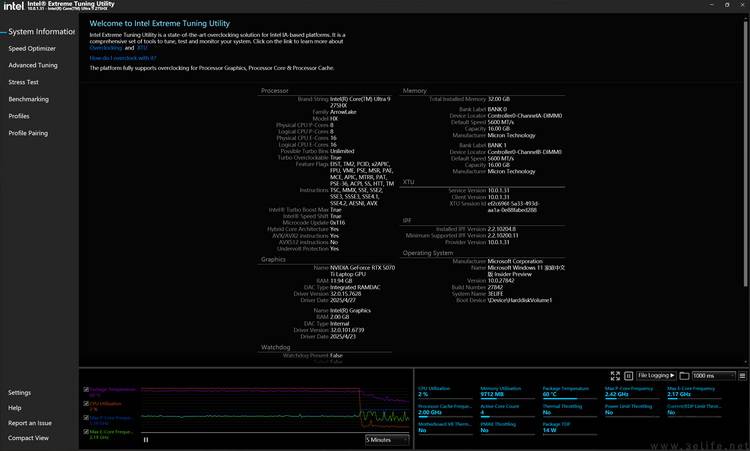Open Settings in sidebar
Screen dimensions: 750x451
pos(20,393)
